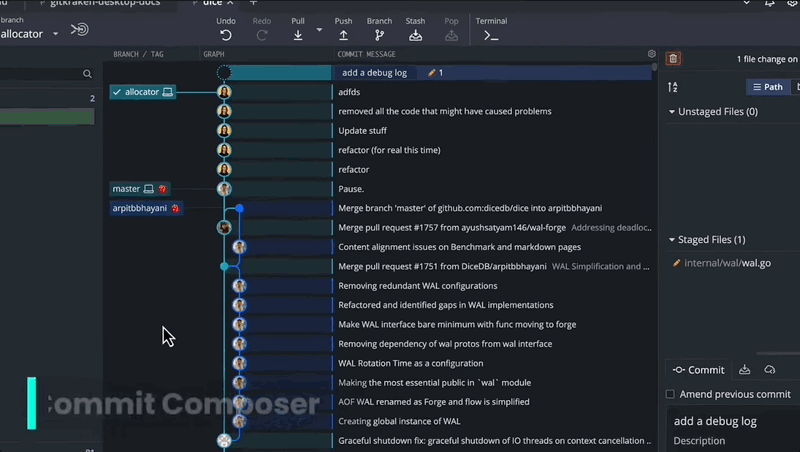Select commit 'Content alignment issues on Benchmark and markdown pages'
800x452 pixels.
tap(459, 247)
